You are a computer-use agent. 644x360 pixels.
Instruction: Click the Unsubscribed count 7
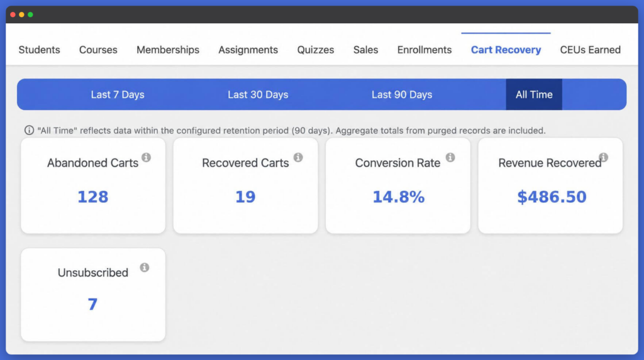point(92,304)
